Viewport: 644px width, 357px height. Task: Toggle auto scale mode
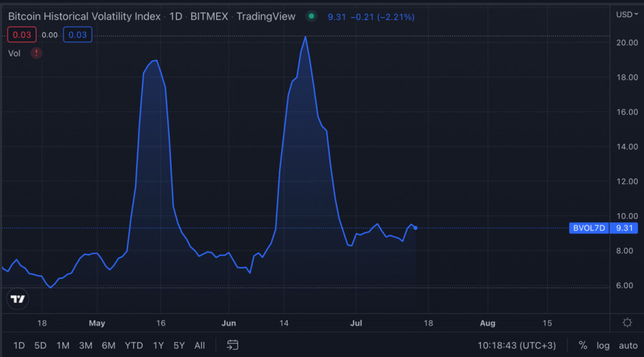pyautogui.click(x=628, y=346)
